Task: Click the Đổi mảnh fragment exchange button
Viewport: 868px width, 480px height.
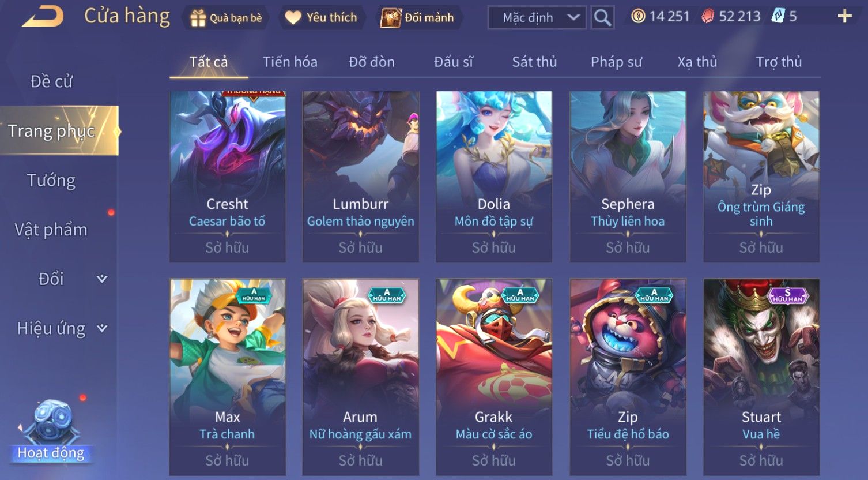Action: 418,18
